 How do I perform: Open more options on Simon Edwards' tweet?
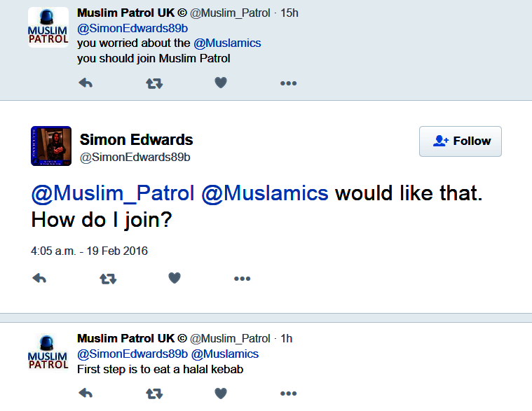coord(242,278)
